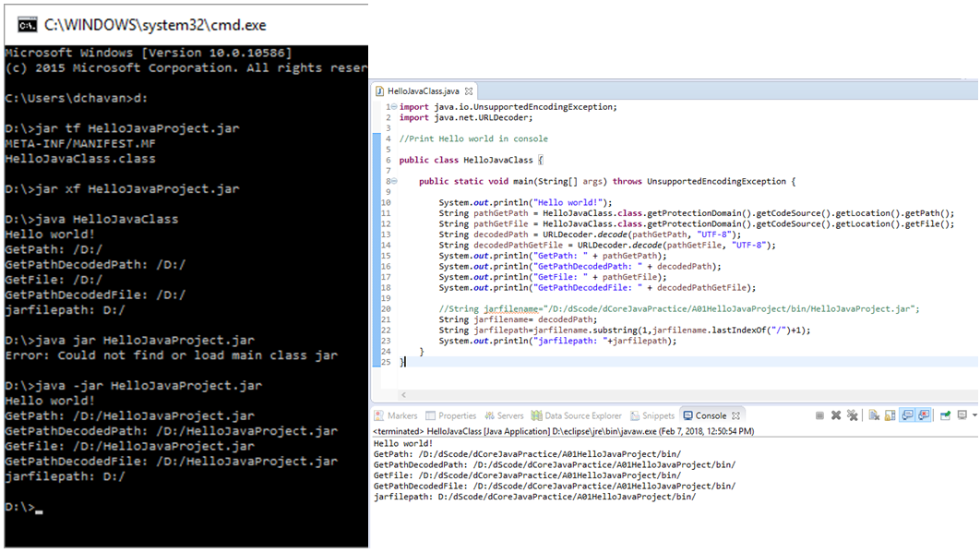Open the Display Selected Console dropdown arrow
Viewport: 980px width, 553px height.
974,415
